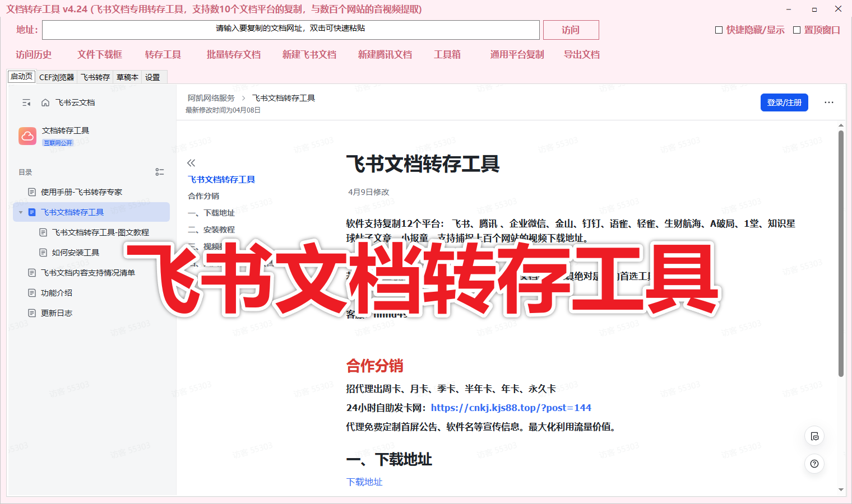Click inside the document URL input field
Image resolution: width=852 pixels, height=504 pixels.
click(x=290, y=30)
